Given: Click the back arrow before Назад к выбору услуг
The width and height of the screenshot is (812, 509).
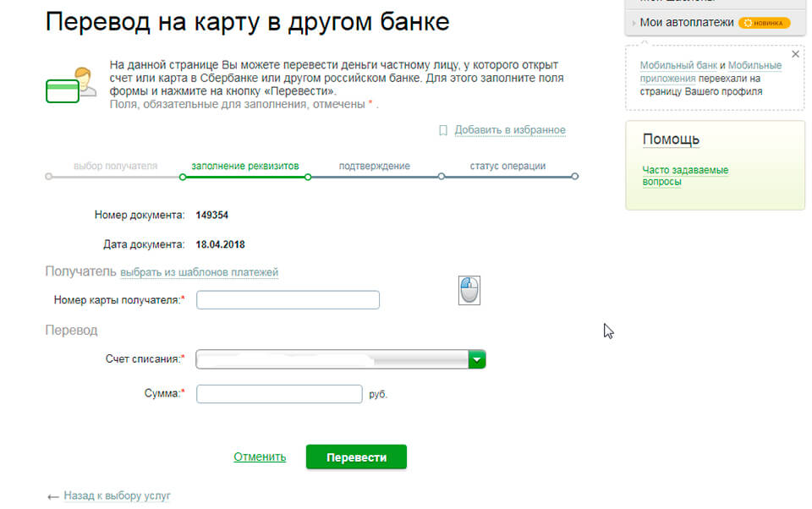Looking at the screenshot, I should (x=52, y=497).
